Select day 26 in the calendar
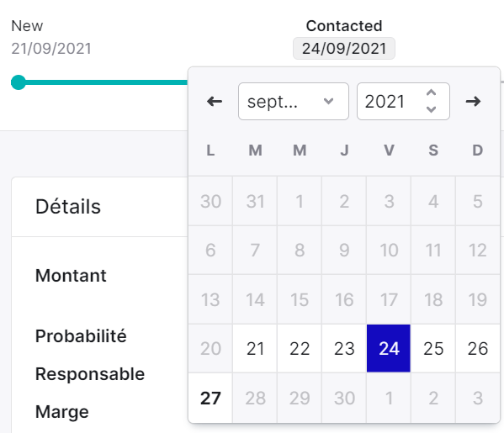 [x=478, y=349]
